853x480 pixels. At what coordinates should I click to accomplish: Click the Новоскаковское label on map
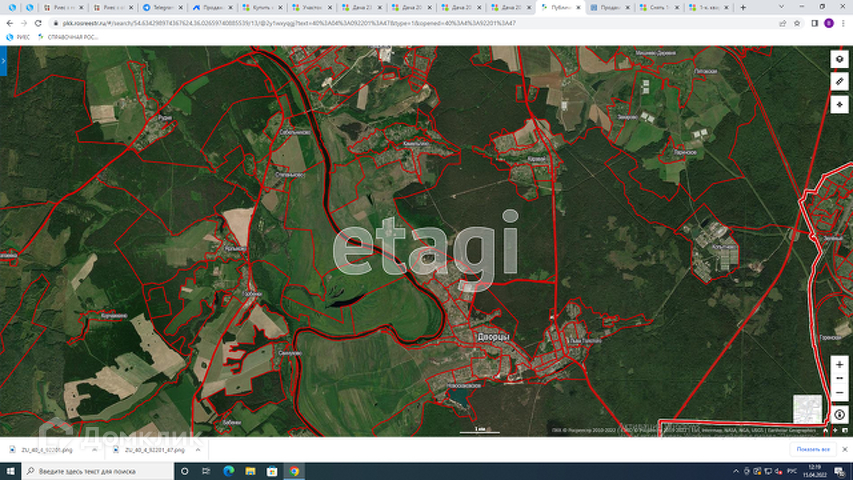(x=464, y=385)
